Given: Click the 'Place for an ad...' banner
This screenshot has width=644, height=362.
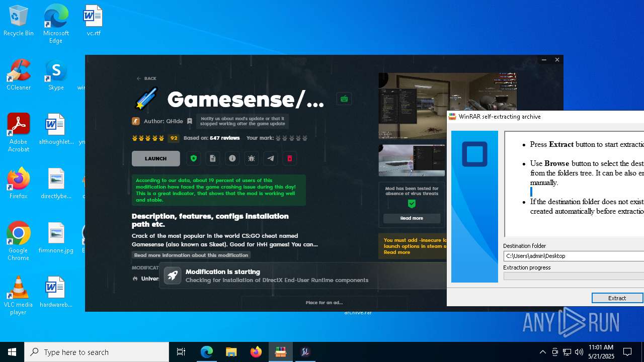Looking at the screenshot, I should click(324, 303).
